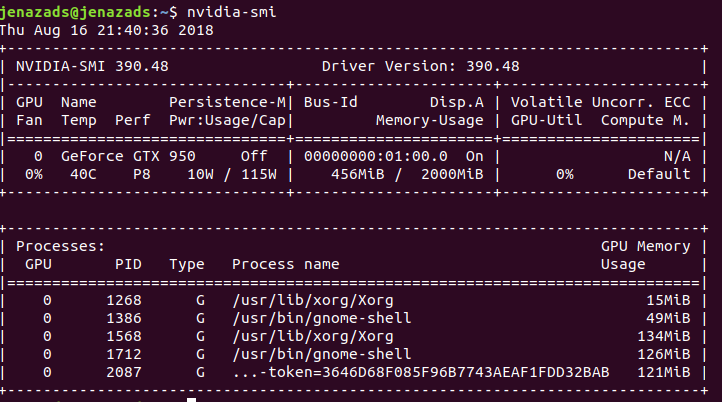This screenshot has width=722, height=402.
Task: Click the "Process name" column header
Action: click(285, 264)
